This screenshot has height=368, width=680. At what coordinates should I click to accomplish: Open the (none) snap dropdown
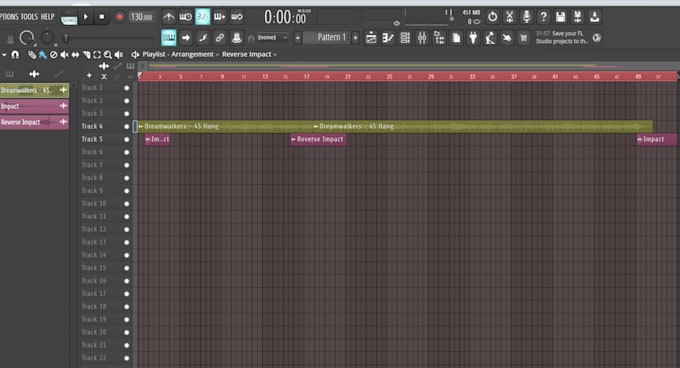point(272,38)
